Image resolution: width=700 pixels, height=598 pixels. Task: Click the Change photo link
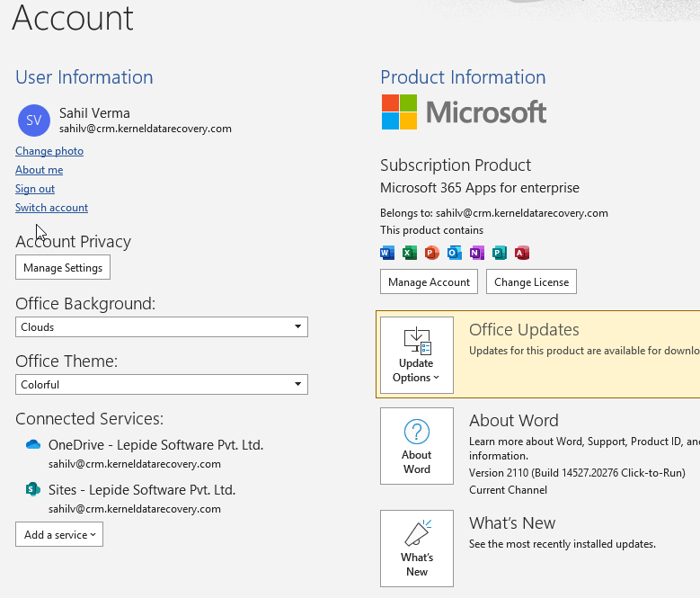(x=49, y=151)
